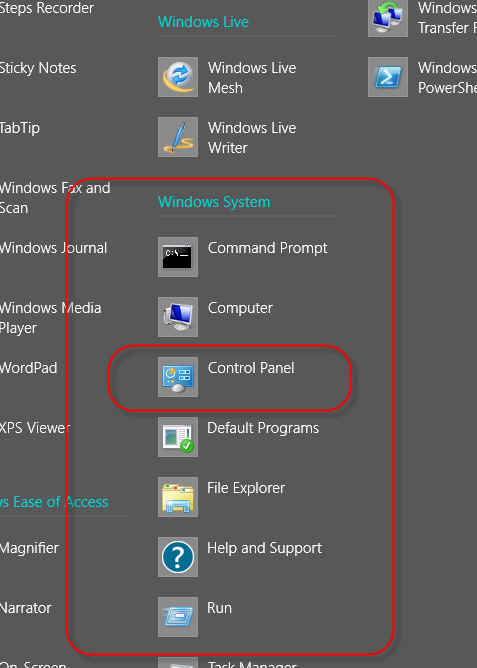Image resolution: width=477 pixels, height=668 pixels.
Task: Open the Windows Easy Transfer icon
Action: pos(388,18)
